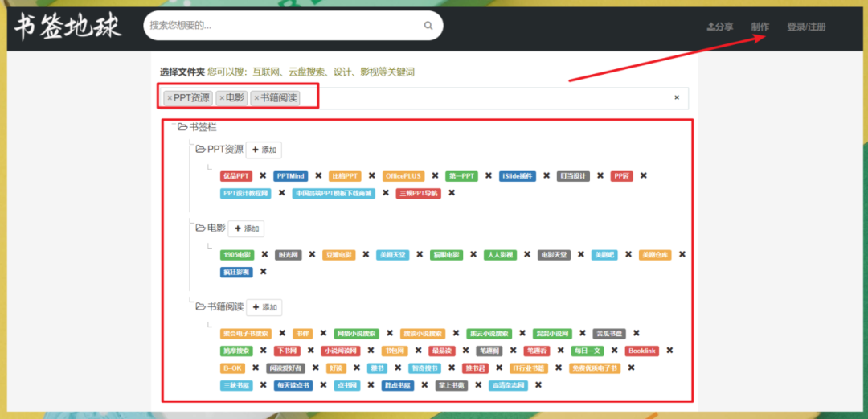Open the 小说阅读网 bookmark link

click(341, 351)
